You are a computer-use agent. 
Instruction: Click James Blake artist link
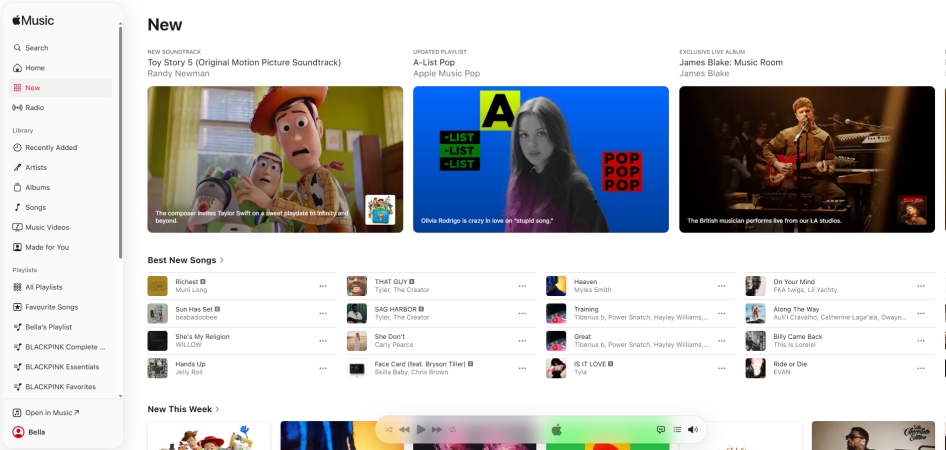(704, 74)
